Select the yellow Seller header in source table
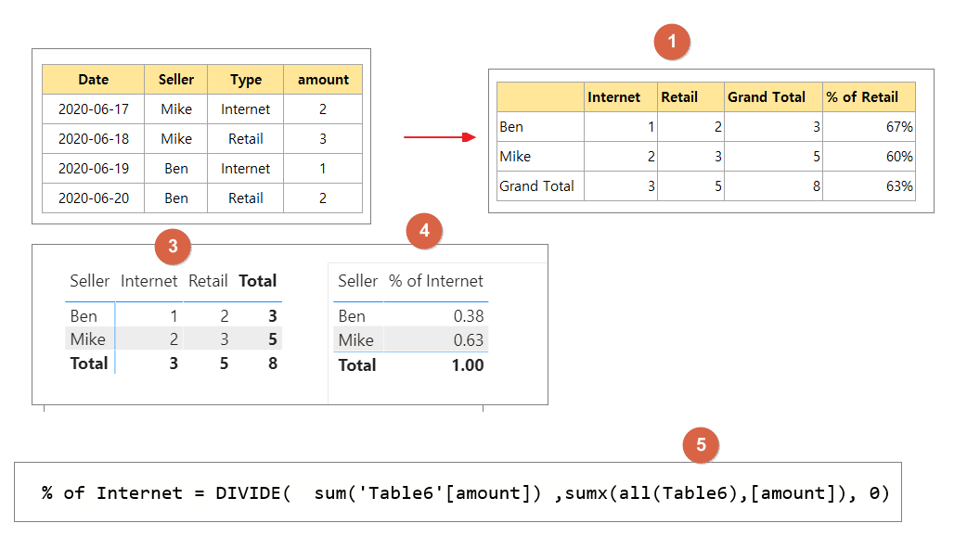Viewport: 980px width, 549px height. (x=176, y=80)
